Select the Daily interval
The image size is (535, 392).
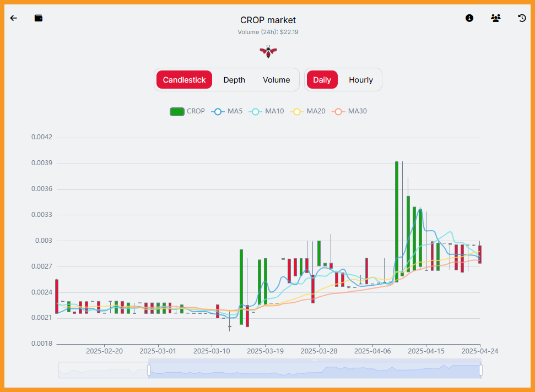pyautogui.click(x=322, y=80)
